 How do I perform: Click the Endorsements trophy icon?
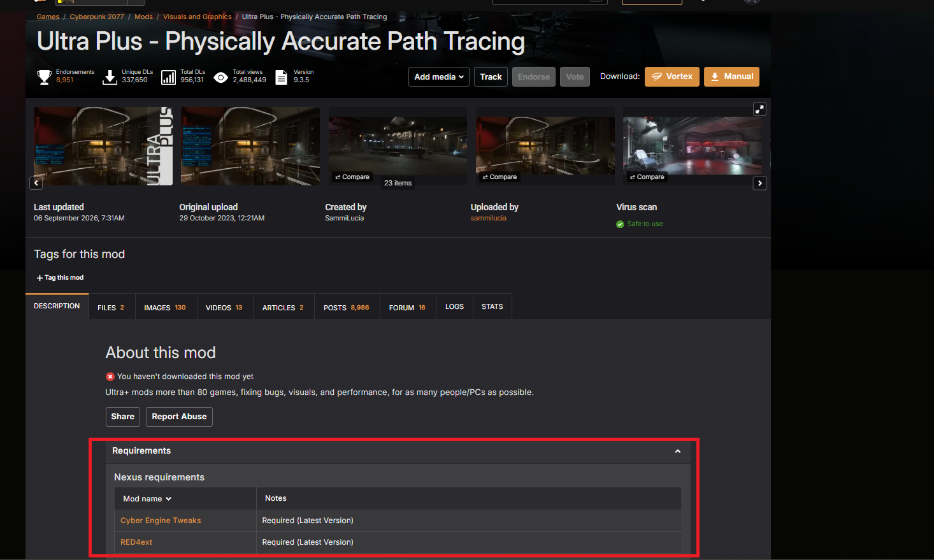tap(44, 77)
